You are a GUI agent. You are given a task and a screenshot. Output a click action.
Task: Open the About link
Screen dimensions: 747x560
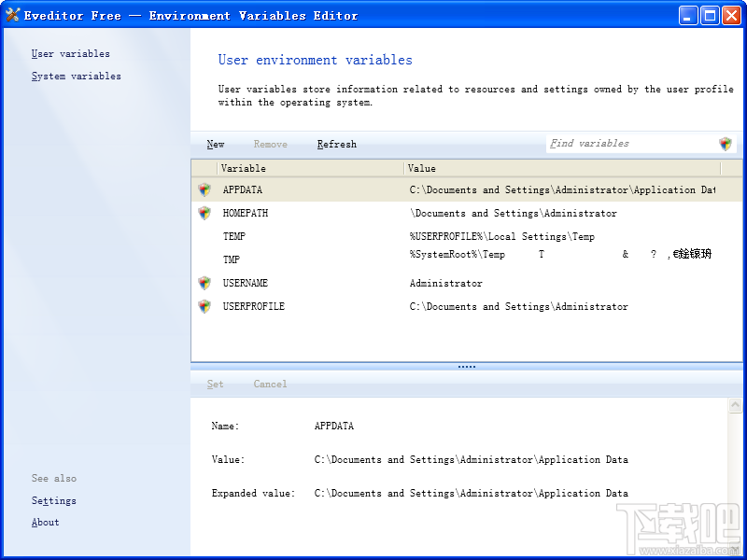(x=45, y=523)
